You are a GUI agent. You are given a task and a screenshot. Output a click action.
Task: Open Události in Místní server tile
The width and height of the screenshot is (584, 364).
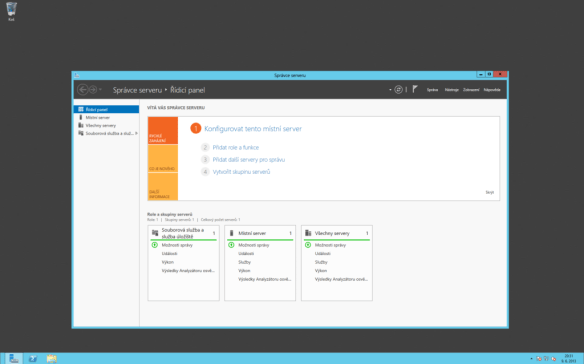coord(246,254)
